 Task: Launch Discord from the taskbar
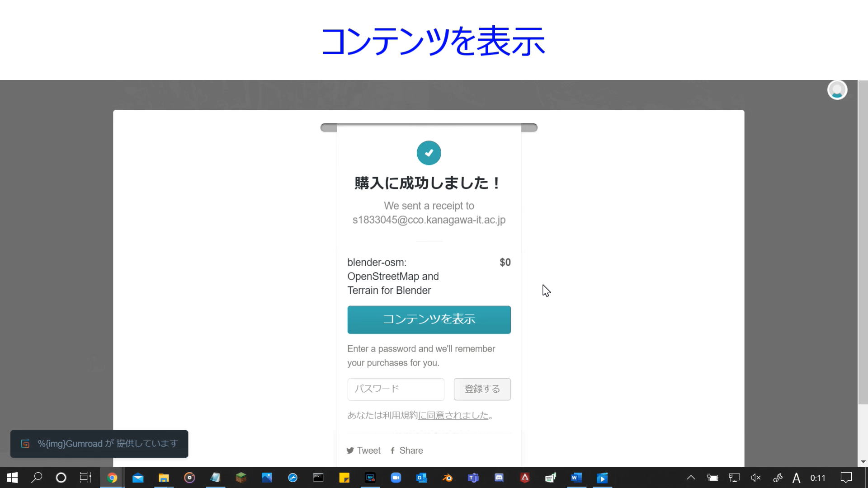click(x=499, y=478)
